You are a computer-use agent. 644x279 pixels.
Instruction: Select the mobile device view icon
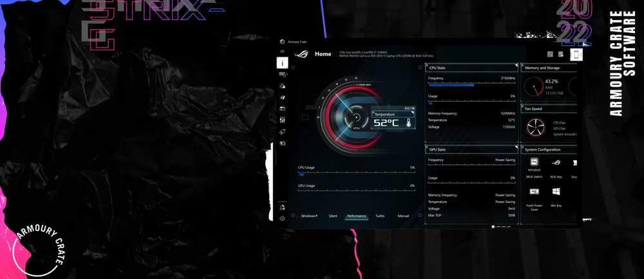click(x=576, y=54)
